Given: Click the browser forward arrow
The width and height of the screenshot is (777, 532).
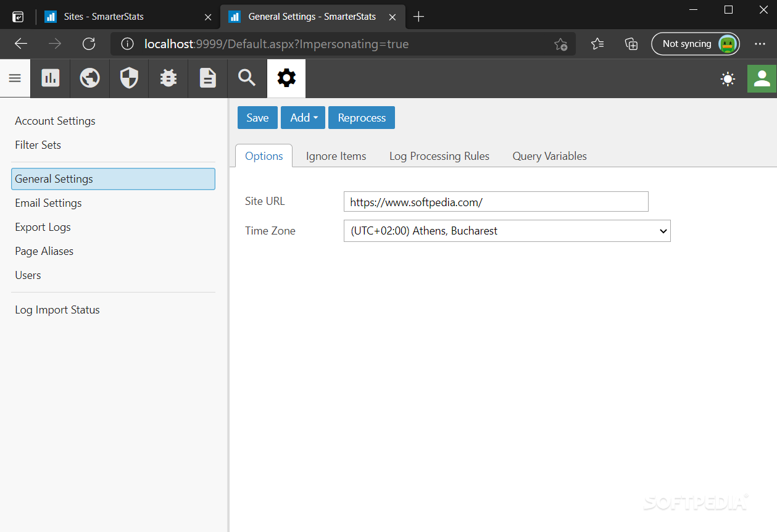Looking at the screenshot, I should (55, 44).
